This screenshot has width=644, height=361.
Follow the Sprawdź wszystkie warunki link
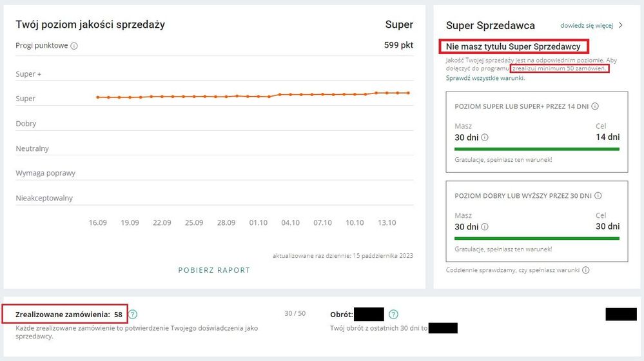coord(485,78)
